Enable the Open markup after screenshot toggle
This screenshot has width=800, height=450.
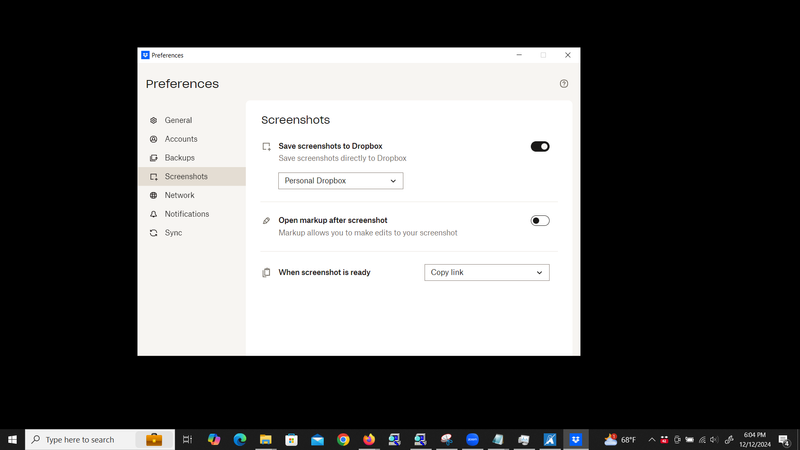click(540, 221)
